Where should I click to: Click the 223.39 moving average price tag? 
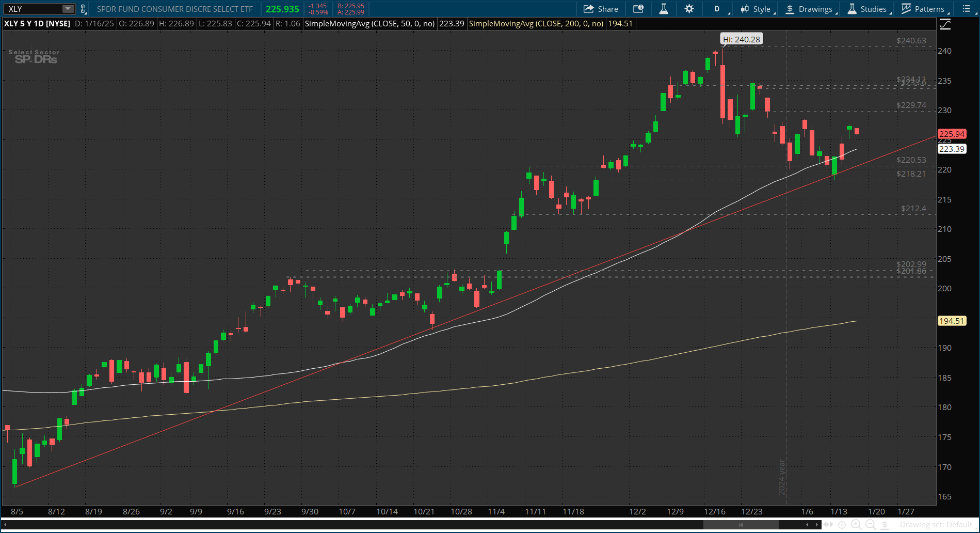pos(952,149)
